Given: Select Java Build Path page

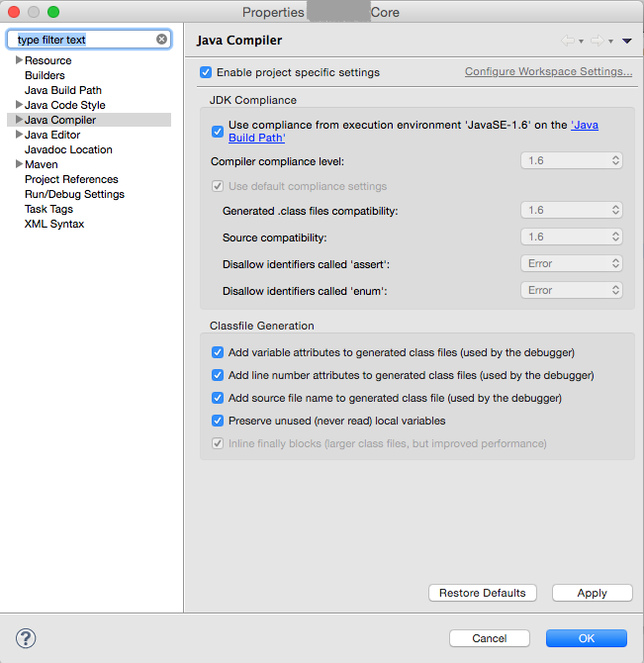Looking at the screenshot, I should tap(63, 90).
